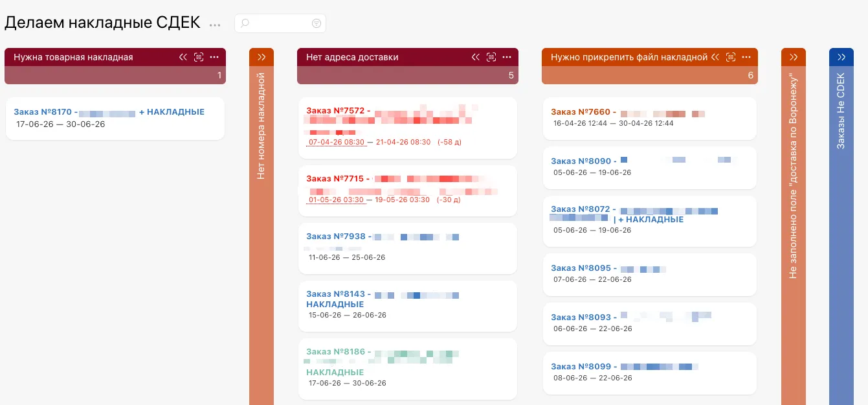868x405 pixels.
Task: Open the Заказ №8090 card
Action: 650,167
